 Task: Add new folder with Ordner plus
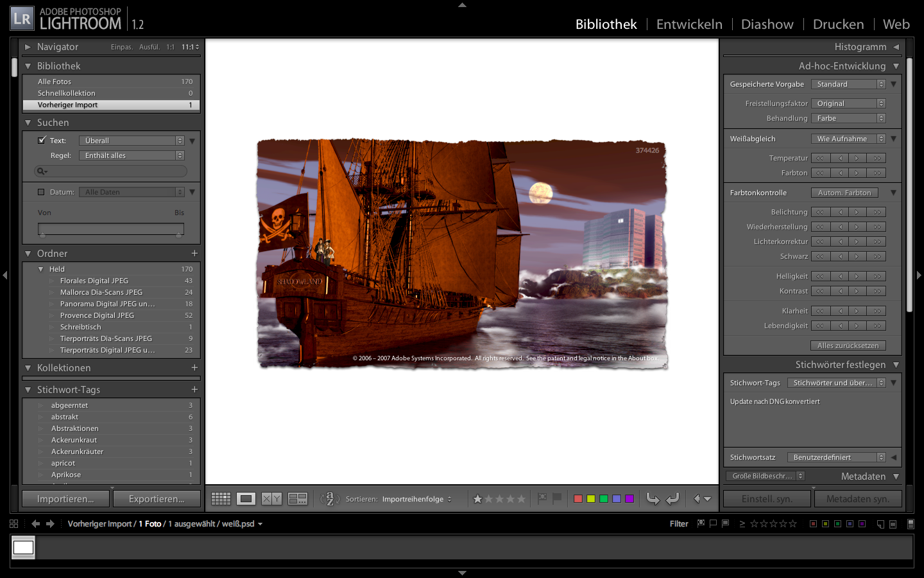194,254
